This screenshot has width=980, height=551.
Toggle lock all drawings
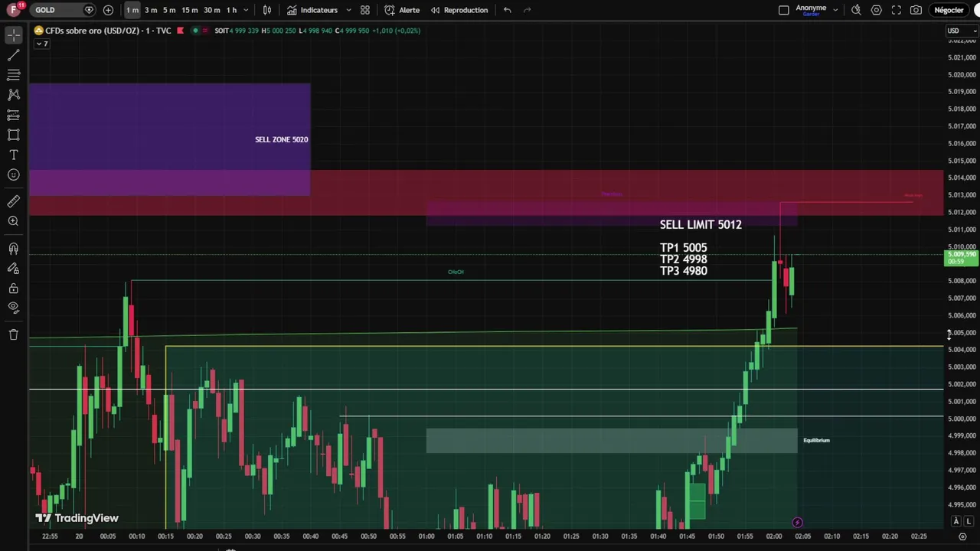pos(13,289)
